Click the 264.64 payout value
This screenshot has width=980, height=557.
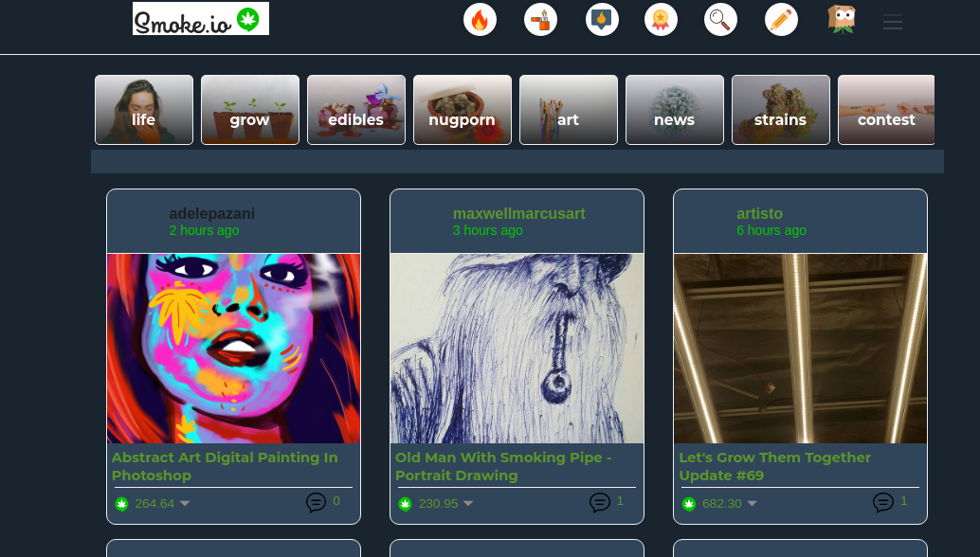click(x=154, y=503)
